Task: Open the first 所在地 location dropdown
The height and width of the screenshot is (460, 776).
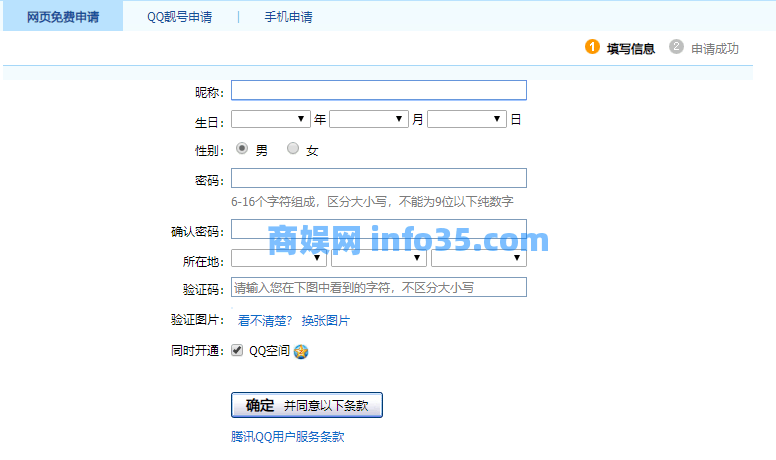Action: point(279,258)
